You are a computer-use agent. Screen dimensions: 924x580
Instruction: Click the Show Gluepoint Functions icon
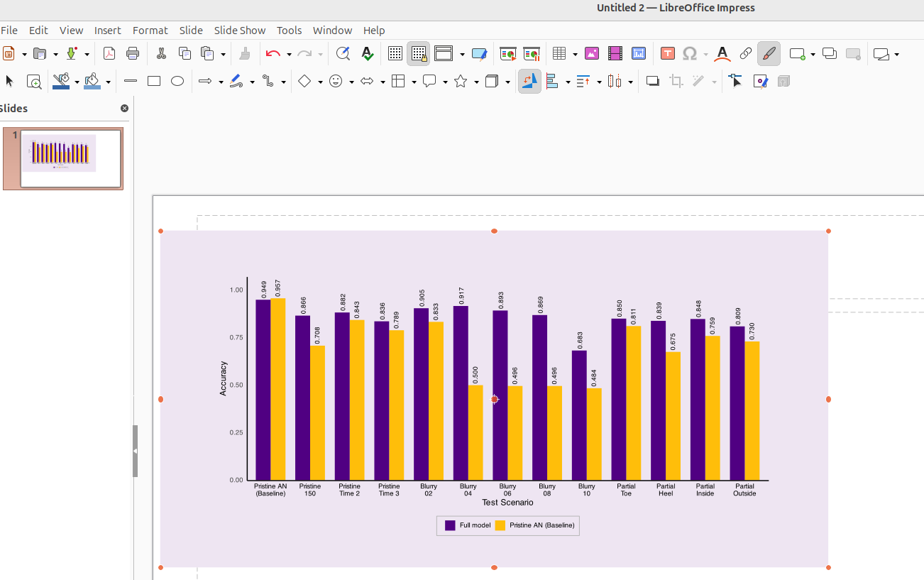pyautogui.click(x=760, y=81)
